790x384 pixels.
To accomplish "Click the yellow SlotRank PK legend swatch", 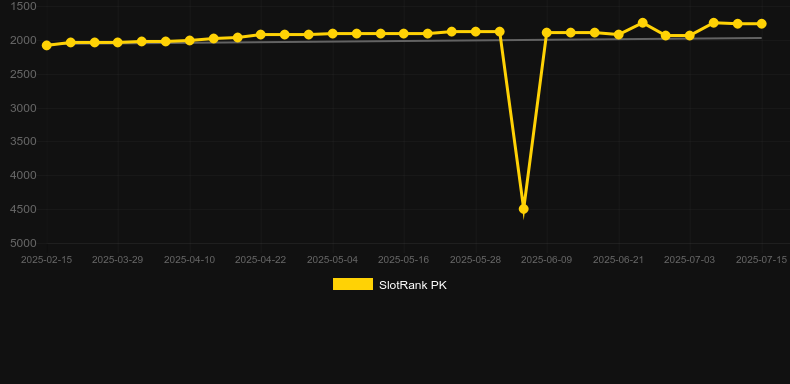I will [353, 284].
